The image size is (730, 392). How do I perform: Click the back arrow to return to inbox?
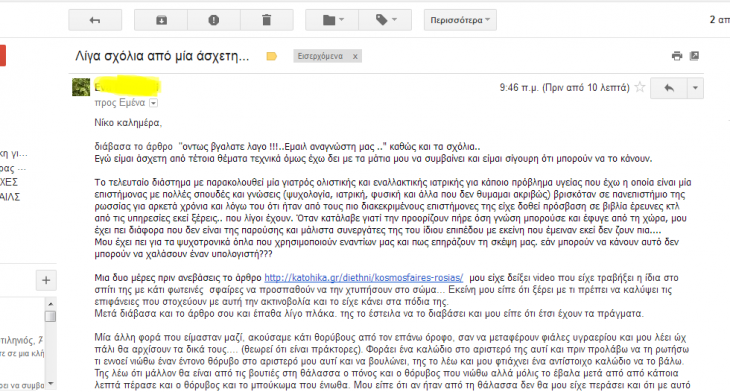[95, 20]
